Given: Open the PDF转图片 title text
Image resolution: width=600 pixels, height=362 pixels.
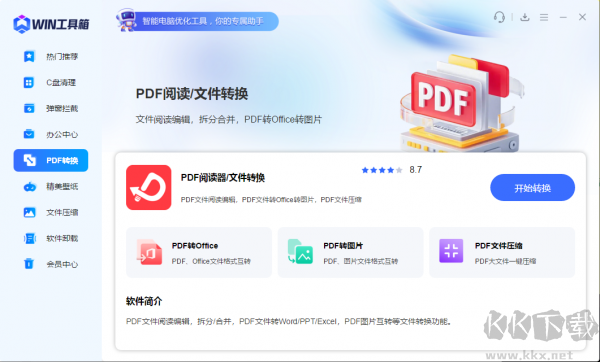Looking at the screenshot, I should click(x=343, y=246).
